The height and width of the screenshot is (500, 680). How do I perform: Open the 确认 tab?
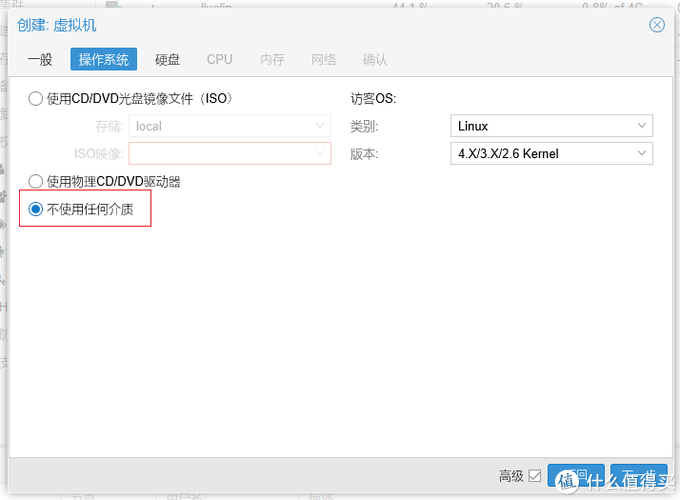tap(375, 59)
